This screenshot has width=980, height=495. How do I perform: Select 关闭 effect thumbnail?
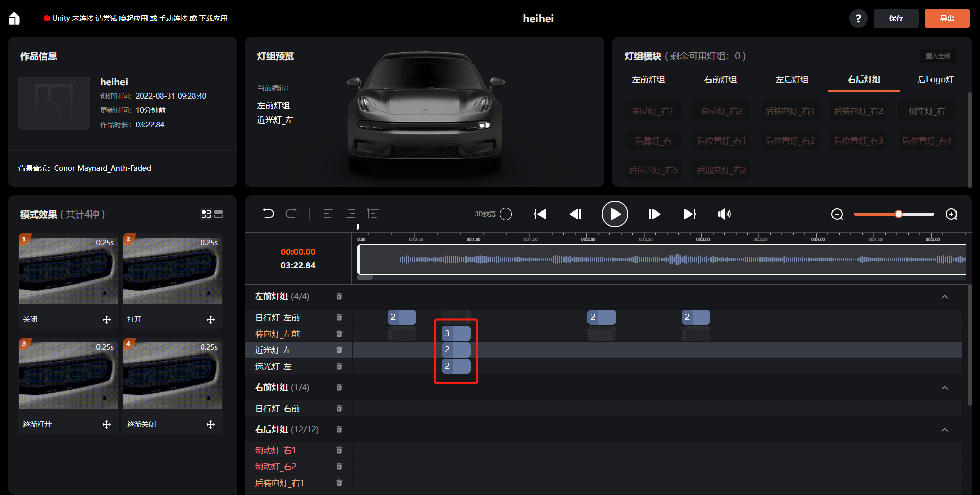click(68, 269)
